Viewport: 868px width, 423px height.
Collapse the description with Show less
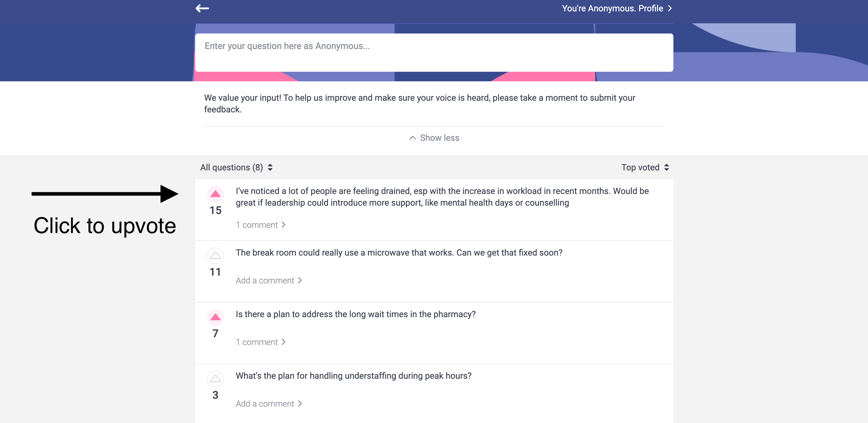434,137
